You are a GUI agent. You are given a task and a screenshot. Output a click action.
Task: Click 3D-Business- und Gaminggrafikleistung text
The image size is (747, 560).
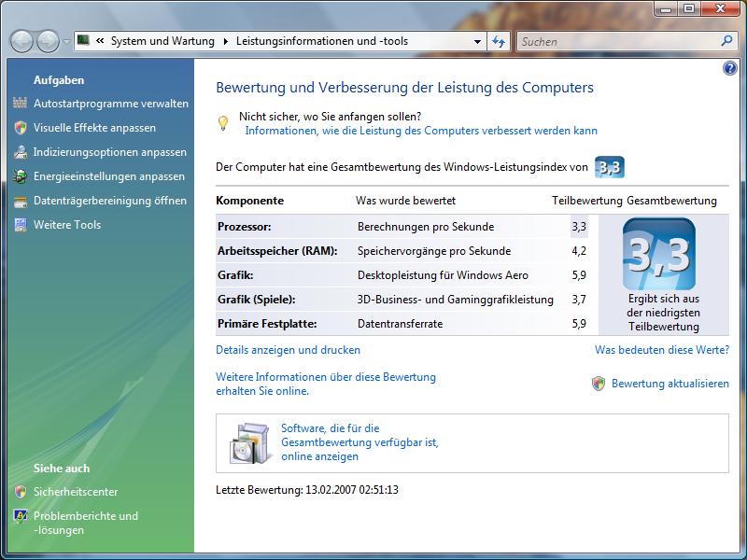[455, 300]
